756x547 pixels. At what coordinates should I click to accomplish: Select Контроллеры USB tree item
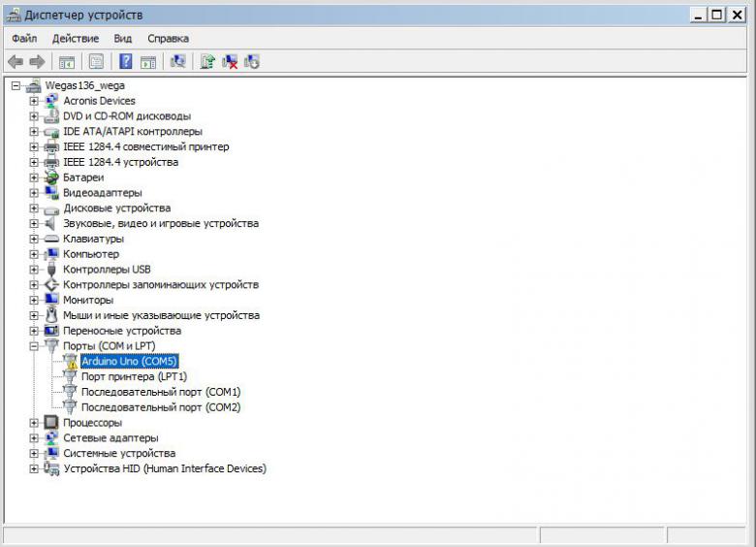pyautogui.click(x=107, y=270)
